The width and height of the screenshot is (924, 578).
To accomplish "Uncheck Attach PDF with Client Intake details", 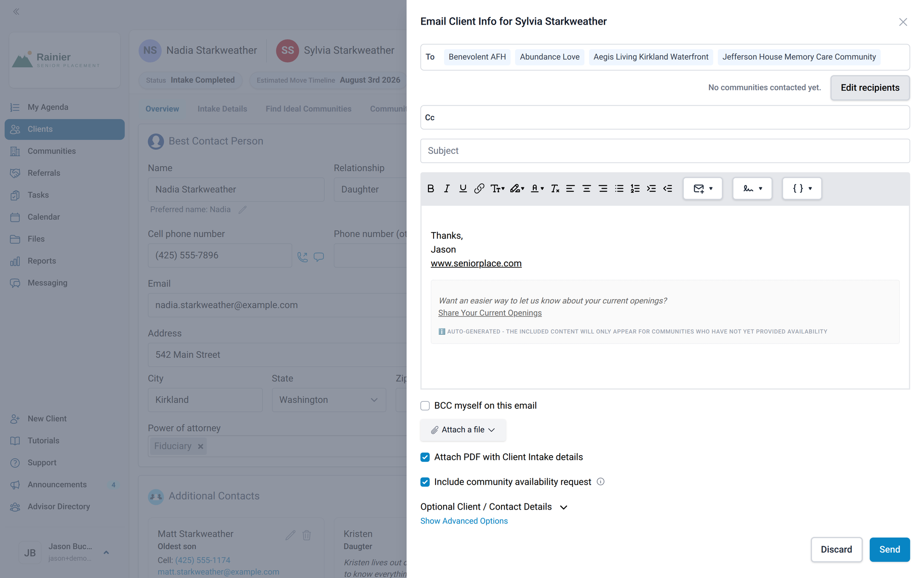I will (x=425, y=457).
